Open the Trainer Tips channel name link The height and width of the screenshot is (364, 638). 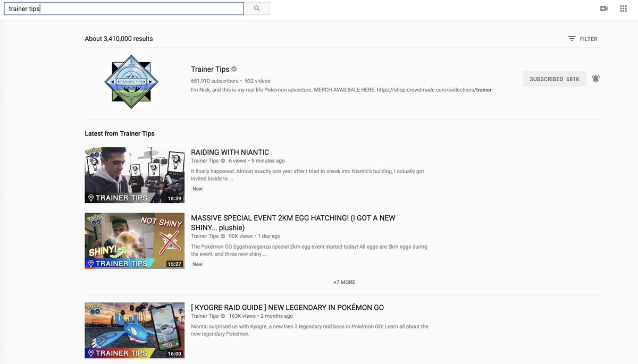point(210,69)
